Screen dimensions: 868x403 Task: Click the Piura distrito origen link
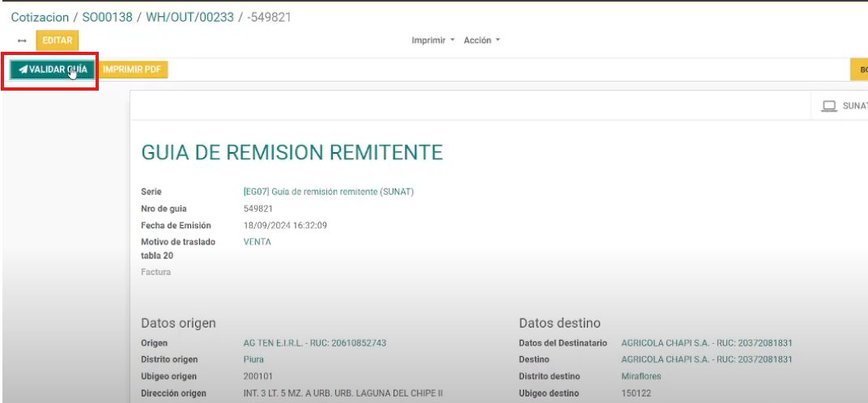(x=253, y=360)
